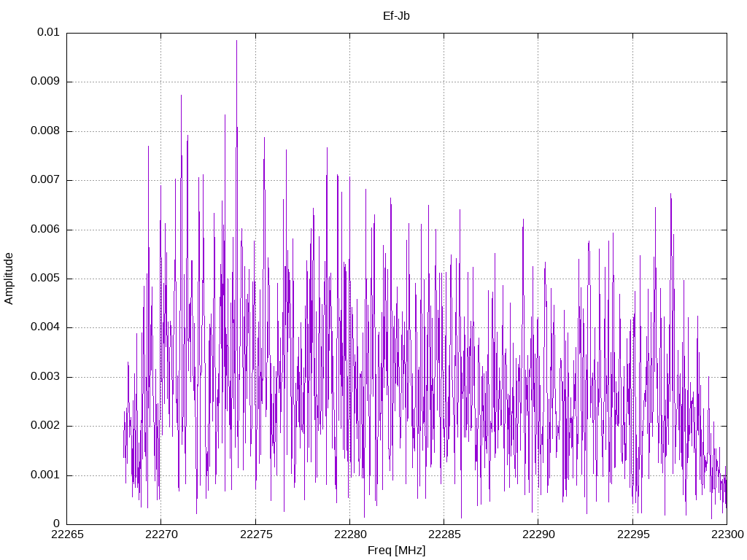
Task: Click the 22300 x-axis tick label
Action: coord(727,534)
